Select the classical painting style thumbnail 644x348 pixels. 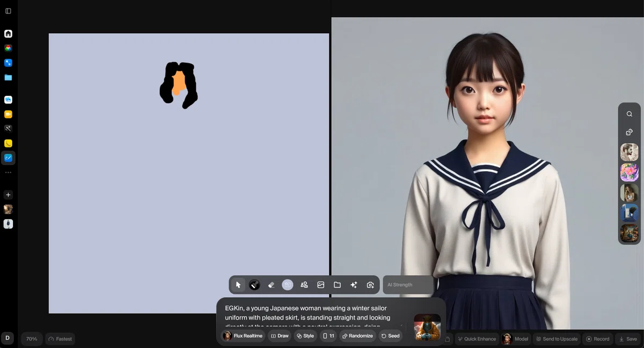(630, 233)
